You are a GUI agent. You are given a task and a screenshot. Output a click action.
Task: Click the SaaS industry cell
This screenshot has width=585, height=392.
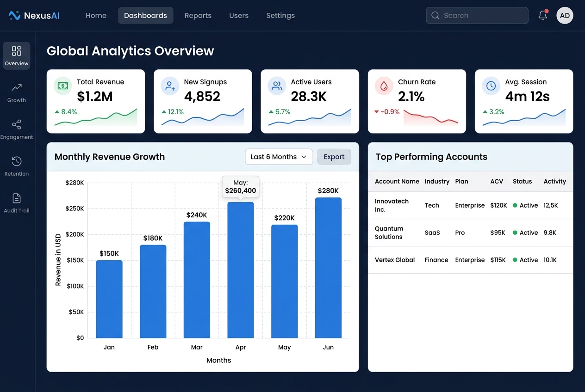pyautogui.click(x=432, y=233)
